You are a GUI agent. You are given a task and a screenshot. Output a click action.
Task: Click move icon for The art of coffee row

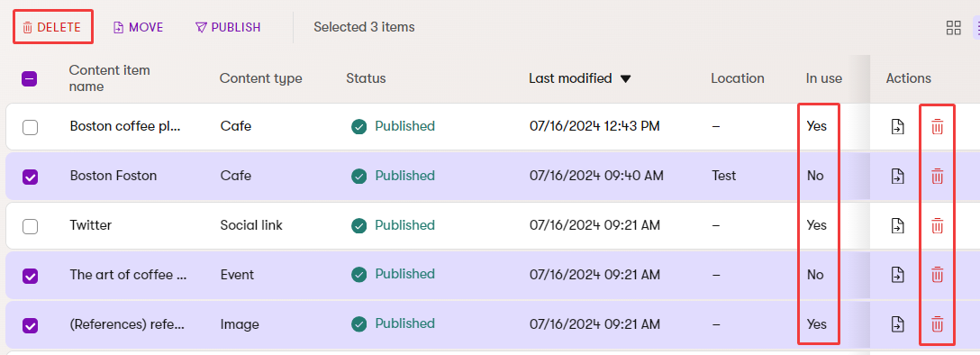[x=897, y=275]
